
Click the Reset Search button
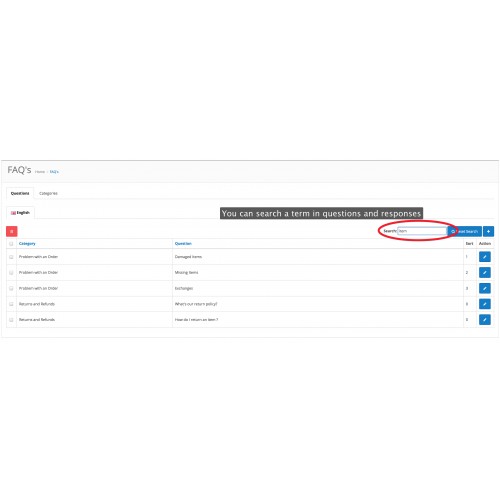465,231
